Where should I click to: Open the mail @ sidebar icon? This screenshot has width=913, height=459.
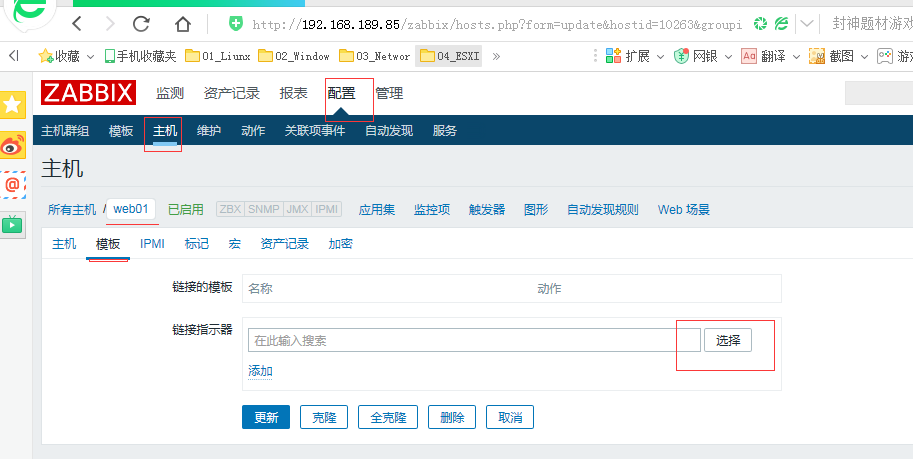click(x=13, y=185)
